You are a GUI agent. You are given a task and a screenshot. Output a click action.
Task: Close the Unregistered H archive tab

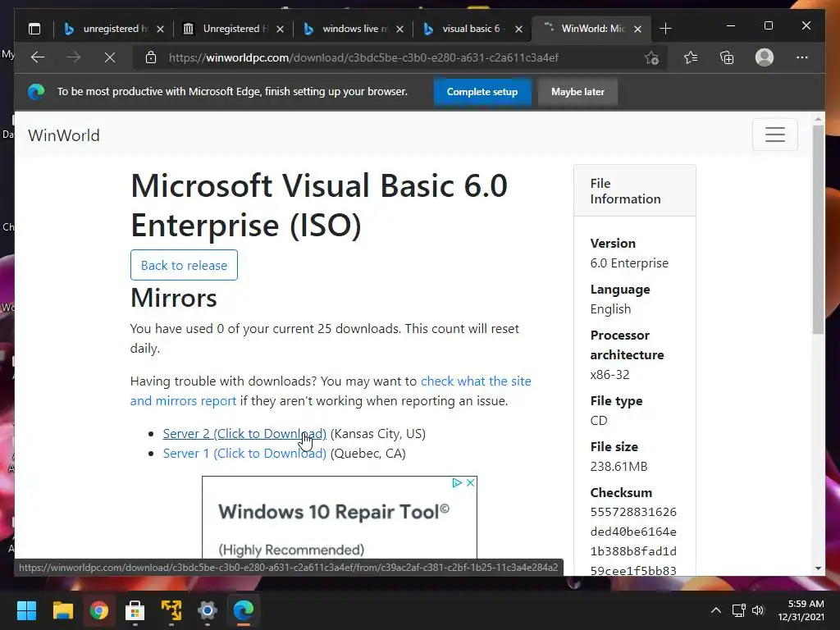[x=280, y=29]
